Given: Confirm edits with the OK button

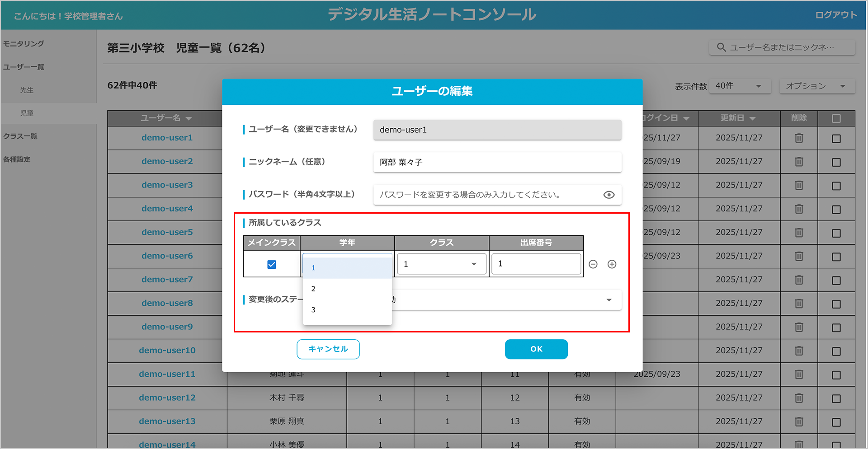Looking at the screenshot, I should (x=536, y=349).
